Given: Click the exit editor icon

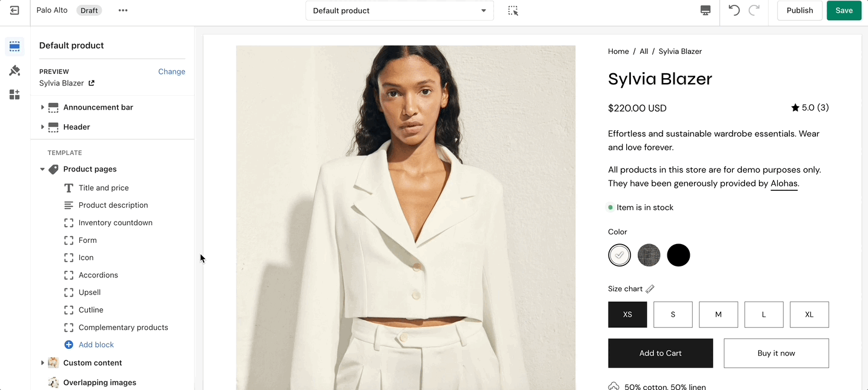Looking at the screenshot, I should [15, 10].
